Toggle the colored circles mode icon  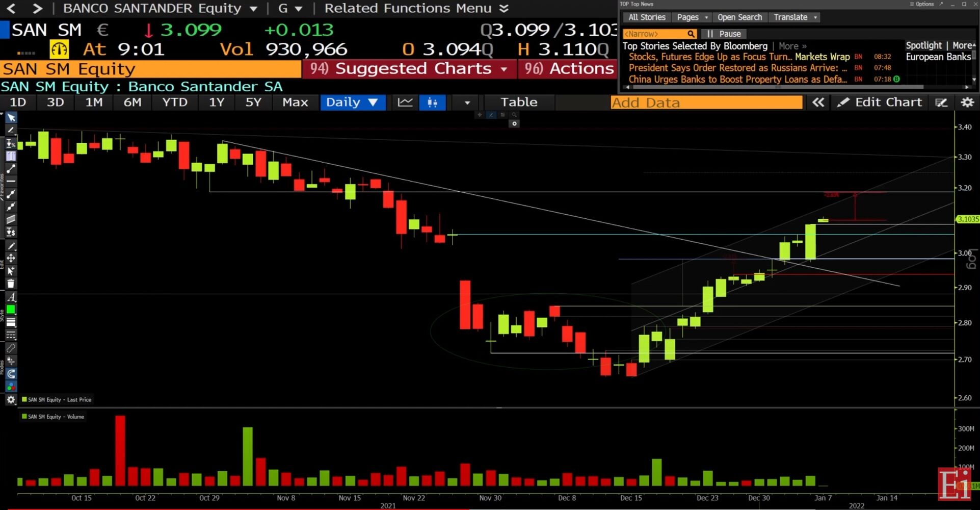pyautogui.click(x=11, y=387)
